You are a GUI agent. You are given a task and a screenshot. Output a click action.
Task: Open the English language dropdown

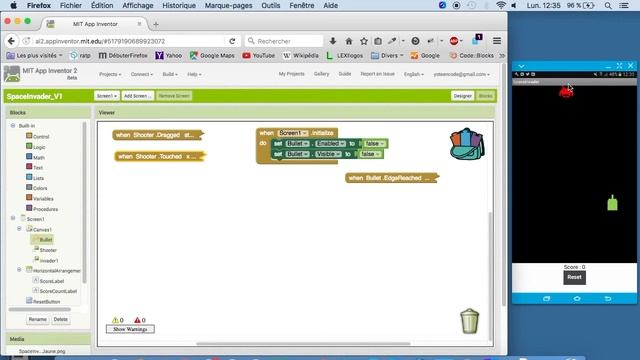[x=413, y=74]
